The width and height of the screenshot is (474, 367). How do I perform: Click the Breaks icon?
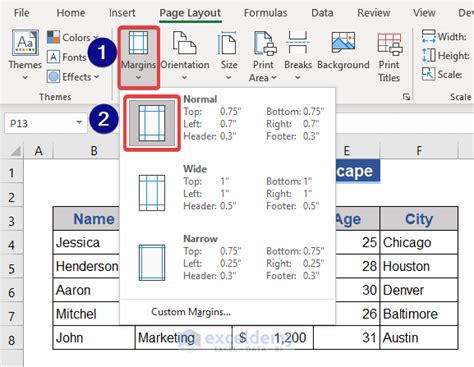tap(298, 43)
